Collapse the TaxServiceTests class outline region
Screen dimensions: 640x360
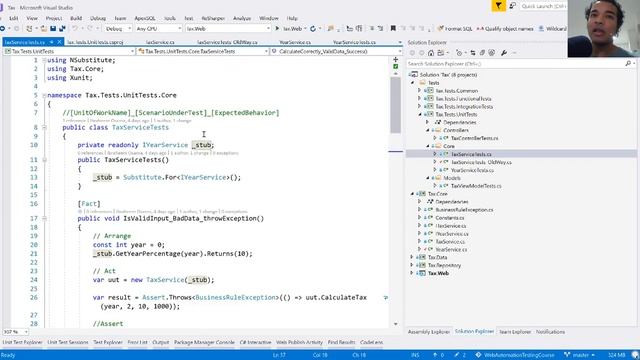(44, 127)
